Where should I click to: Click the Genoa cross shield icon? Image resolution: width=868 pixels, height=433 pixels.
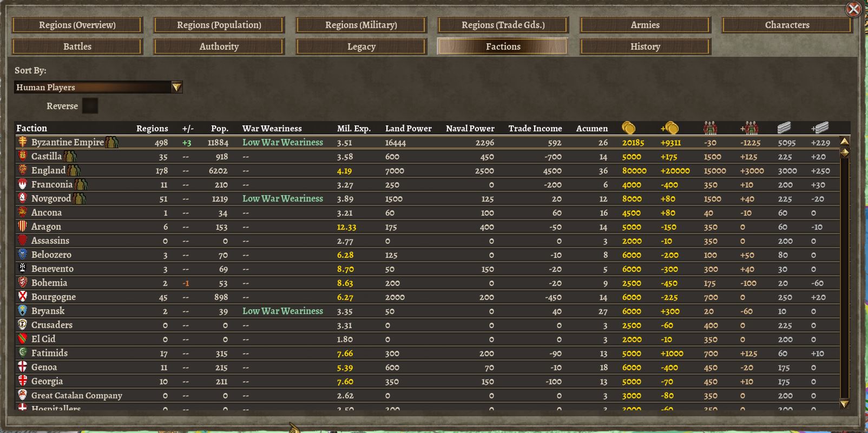coord(23,367)
